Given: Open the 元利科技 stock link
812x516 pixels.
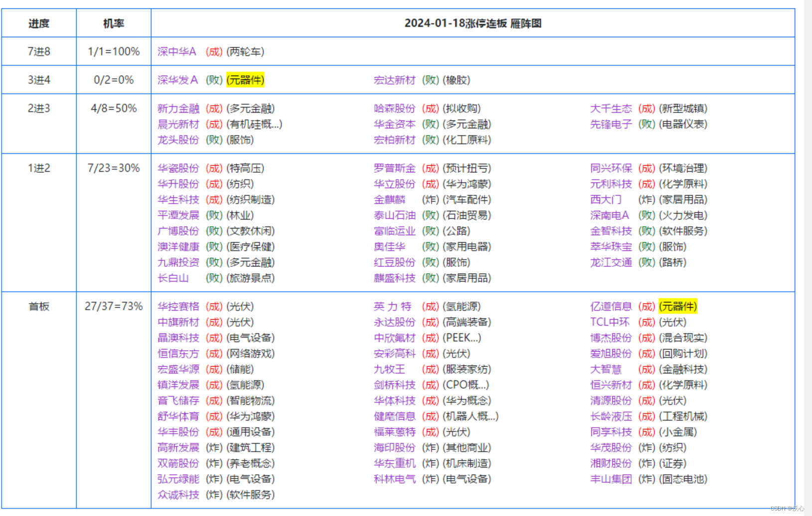Looking at the screenshot, I should pyautogui.click(x=611, y=184).
